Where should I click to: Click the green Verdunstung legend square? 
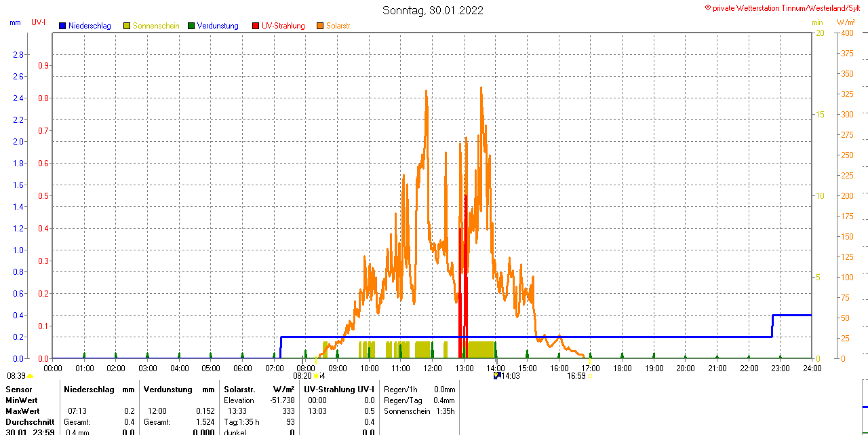tap(191, 26)
